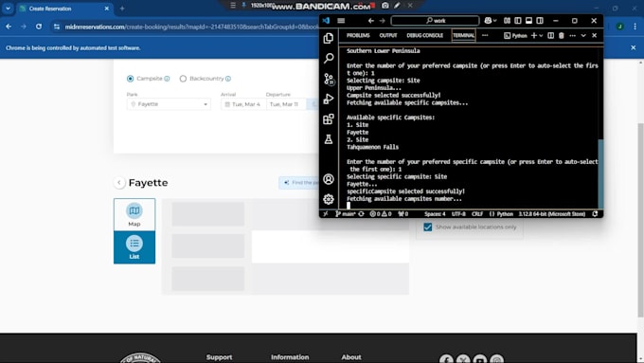Click the arrival date Tue, Mar 4 field
Screen dimensions: 644x363
[x=243, y=104]
